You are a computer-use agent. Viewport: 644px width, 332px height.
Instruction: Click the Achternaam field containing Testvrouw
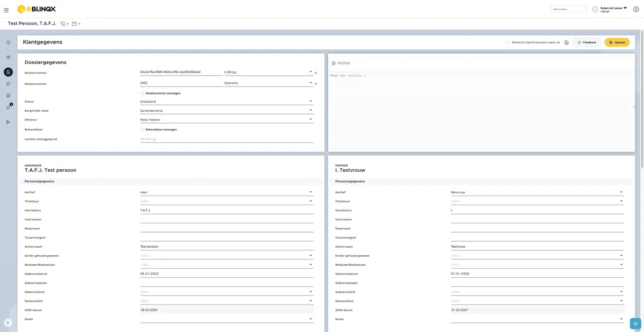pos(537,247)
